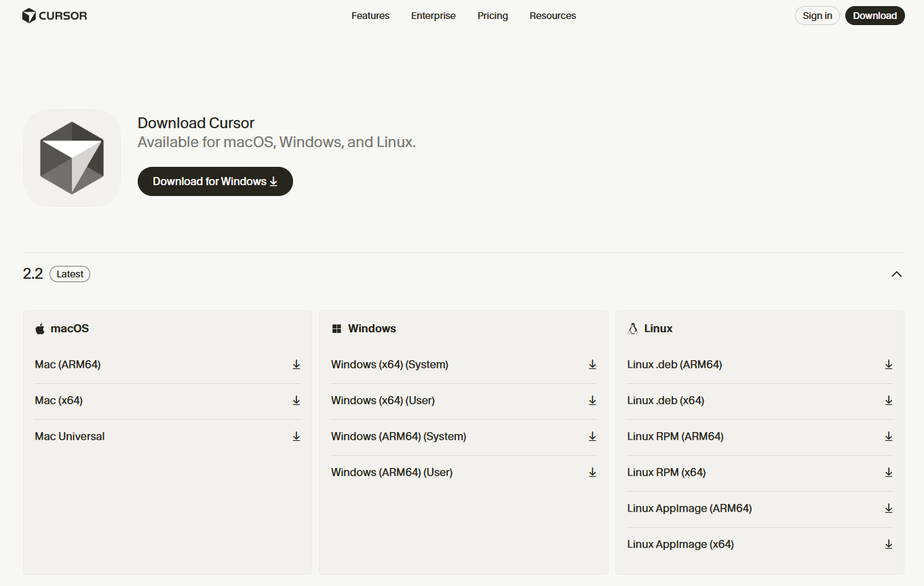This screenshot has width=924, height=586.
Task: Select Windows (x64) (System) link text
Action: [x=389, y=365]
